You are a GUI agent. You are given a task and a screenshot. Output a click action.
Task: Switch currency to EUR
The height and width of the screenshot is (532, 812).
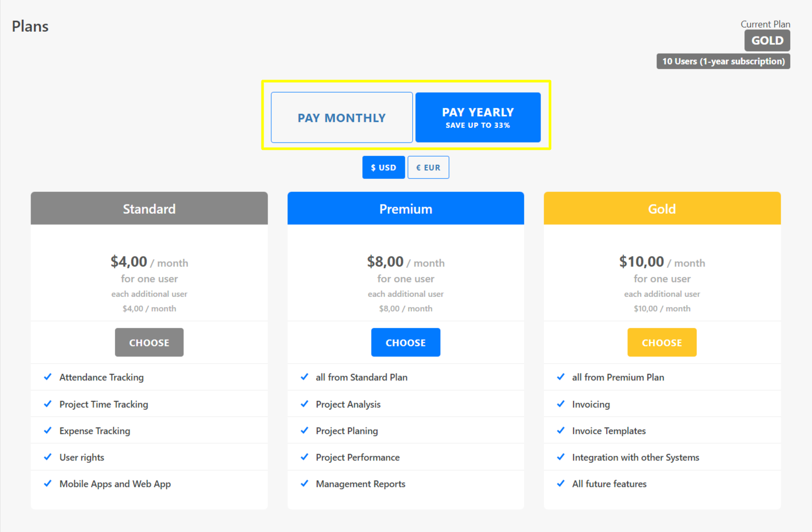428,167
